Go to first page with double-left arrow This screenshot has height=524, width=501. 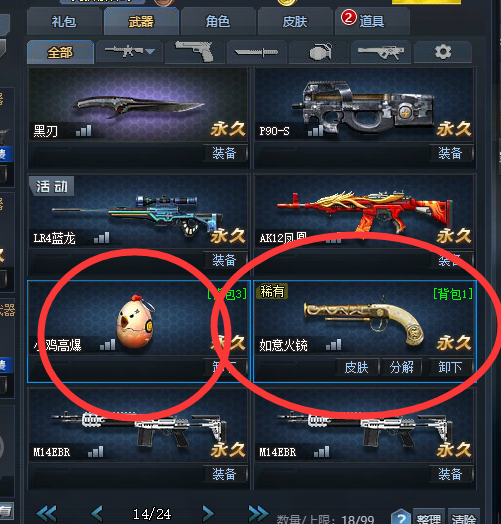tap(46, 513)
